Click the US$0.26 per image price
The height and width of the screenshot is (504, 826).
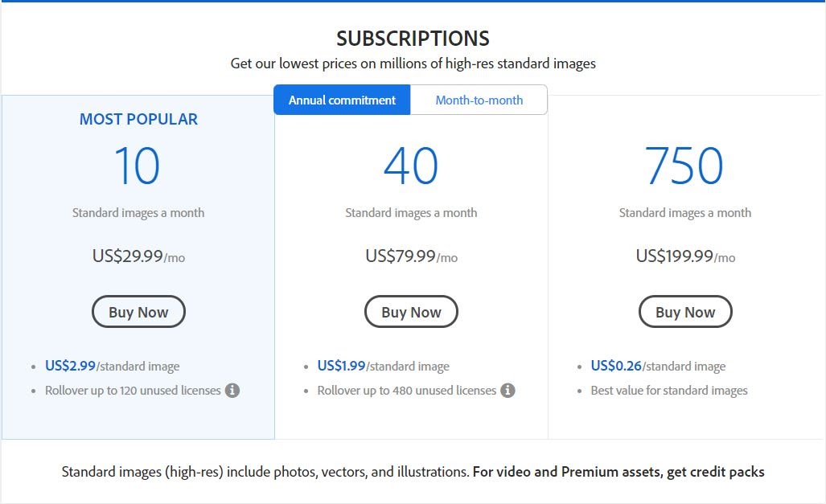[616, 366]
